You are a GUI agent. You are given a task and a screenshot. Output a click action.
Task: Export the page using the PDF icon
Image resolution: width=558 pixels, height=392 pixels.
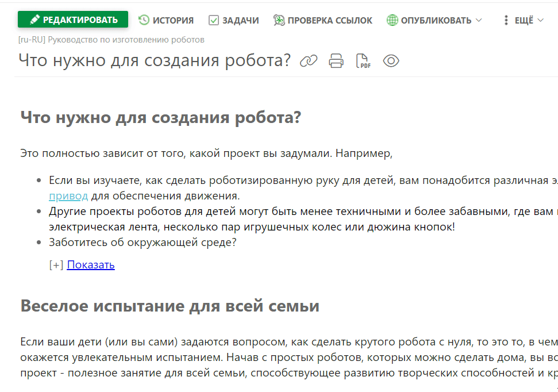tap(362, 60)
